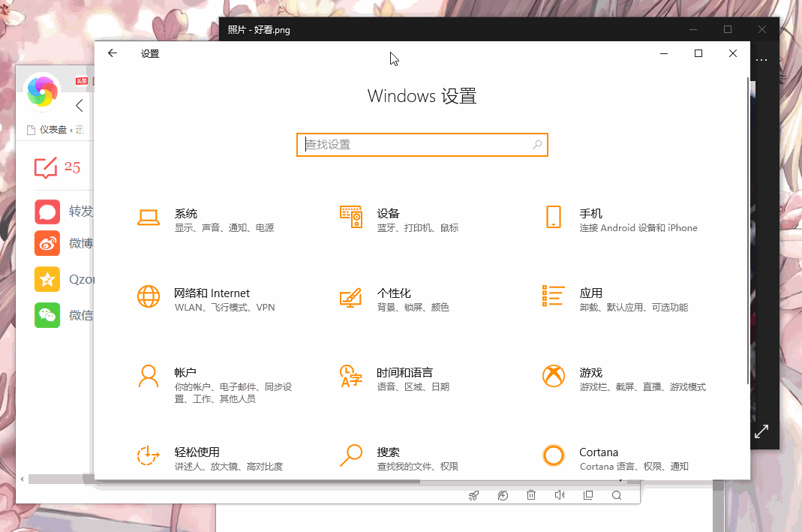
Task: Click the clock-plus slideshow icon in Photos toolbar
Action: pyautogui.click(x=503, y=495)
